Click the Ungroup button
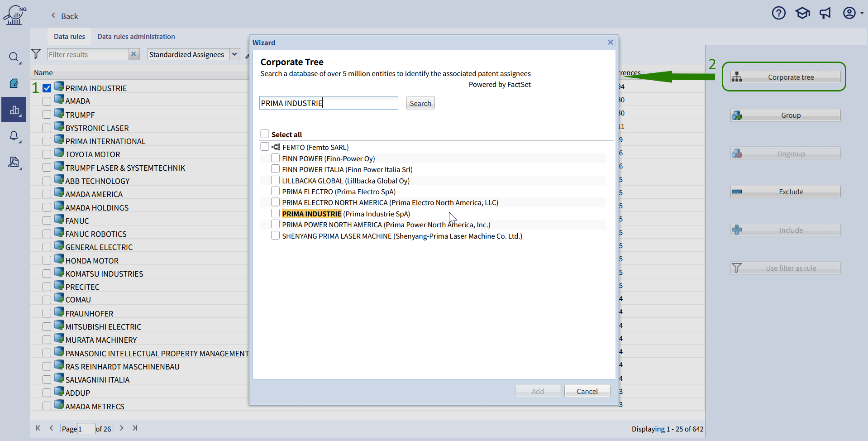This screenshot has height=441, width=868. [x=785, y=153]
